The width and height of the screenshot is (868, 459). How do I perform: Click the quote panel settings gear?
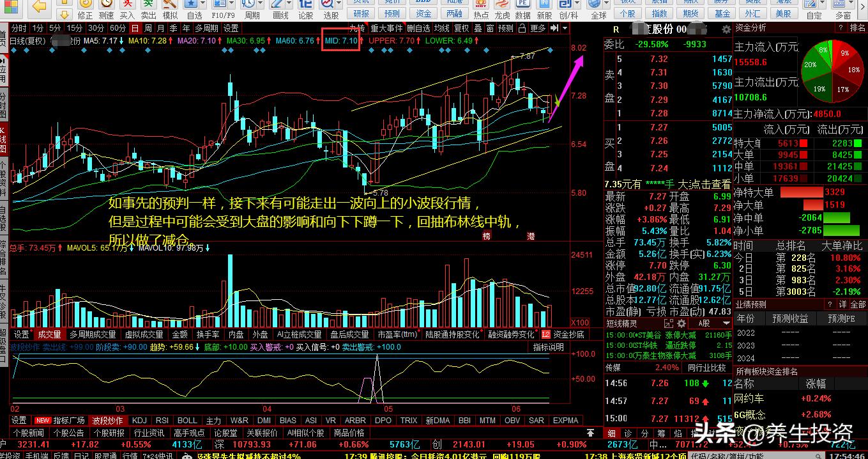point(726,29)
